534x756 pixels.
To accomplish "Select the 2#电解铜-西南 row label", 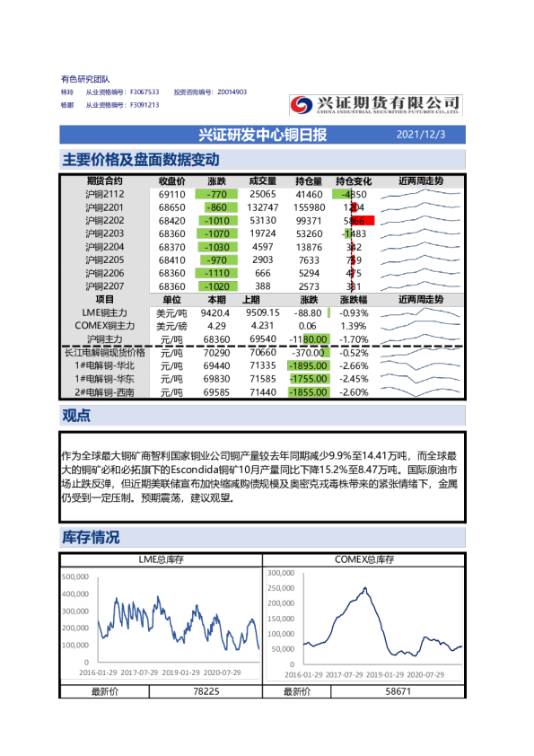I will [x=105, y=392].
